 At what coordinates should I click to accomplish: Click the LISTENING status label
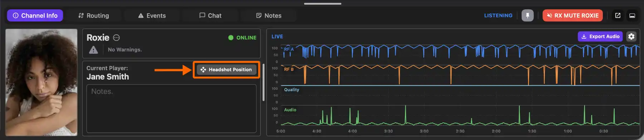click(x=498, y=15)
